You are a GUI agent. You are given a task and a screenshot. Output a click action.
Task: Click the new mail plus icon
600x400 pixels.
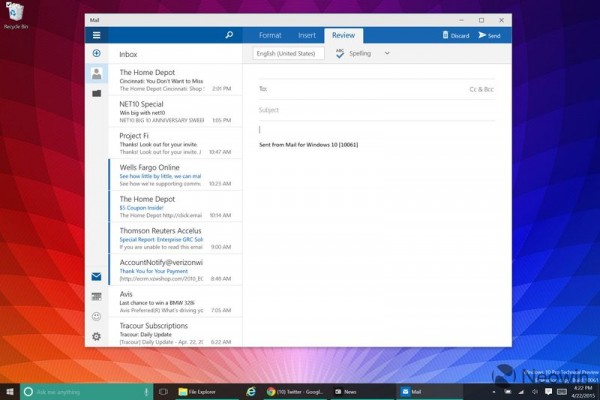[97, 53]
